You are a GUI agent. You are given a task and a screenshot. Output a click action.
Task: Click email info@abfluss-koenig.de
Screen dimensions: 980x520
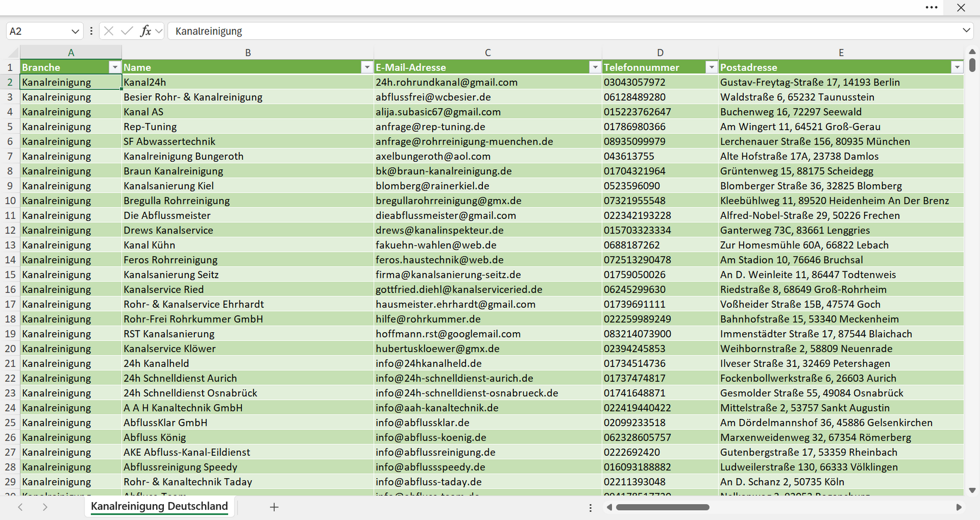[488, 437]
